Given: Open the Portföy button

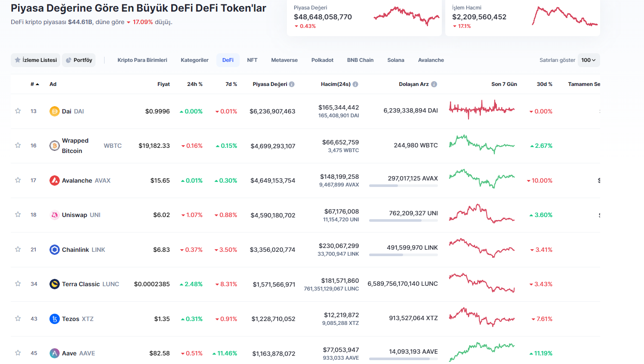Looking at the screenshot, I should 79,60.
